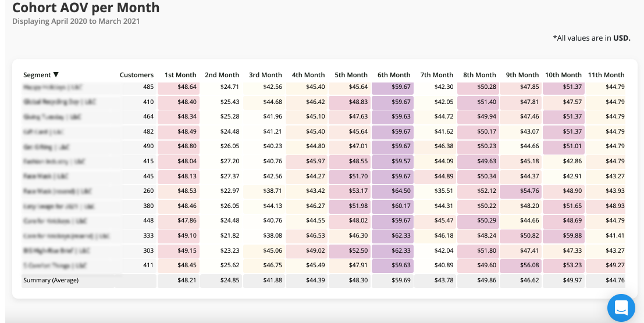This screenshot has height=323, width=644.
Task: Sort by the 1st Month column header
Action: (180, 75)
